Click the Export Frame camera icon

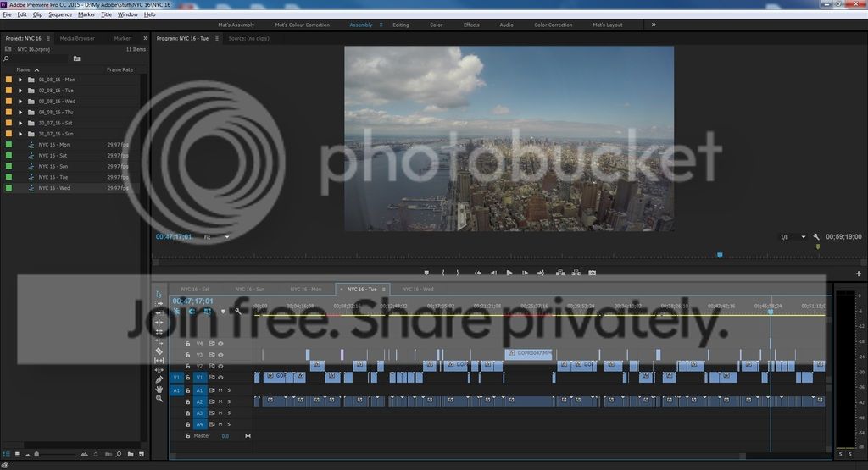coord(592,273)
